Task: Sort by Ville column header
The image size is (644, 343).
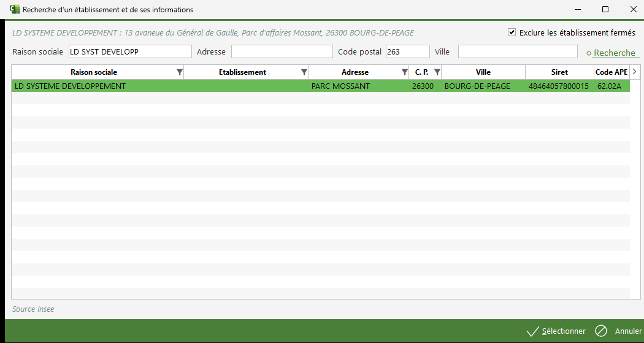Action: (483, 72)
